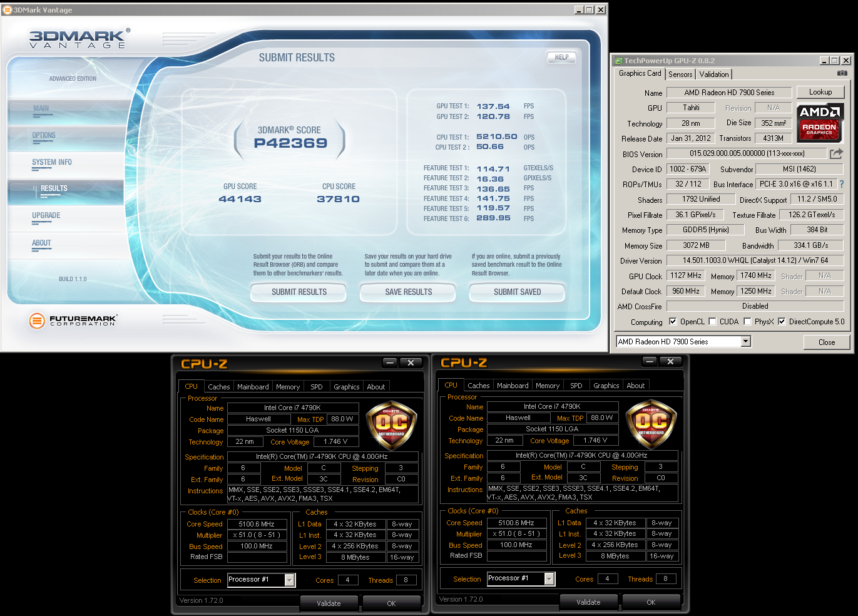Open Options section in 3DMark sidebar
This screenshot has width=858, height=616.
66,138
